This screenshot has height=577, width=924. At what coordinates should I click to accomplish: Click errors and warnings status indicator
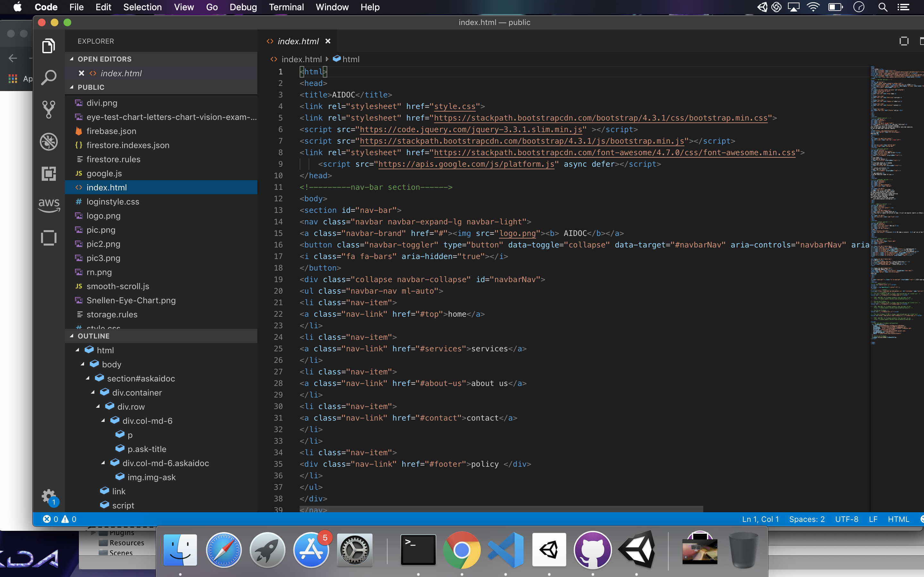60,519
